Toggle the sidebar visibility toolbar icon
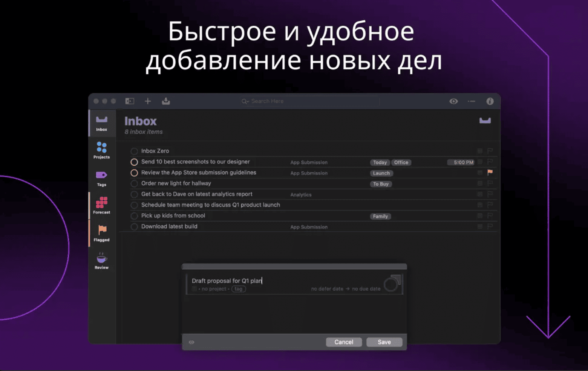588x371 pixels. [130, 101]
